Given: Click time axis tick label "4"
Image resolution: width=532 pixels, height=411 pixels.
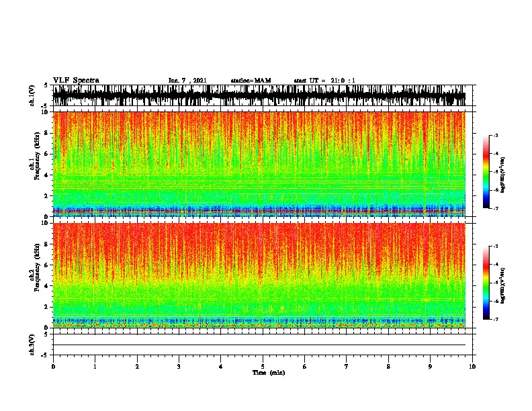Looking at the screenshot, I should click(x=221, y=367).
